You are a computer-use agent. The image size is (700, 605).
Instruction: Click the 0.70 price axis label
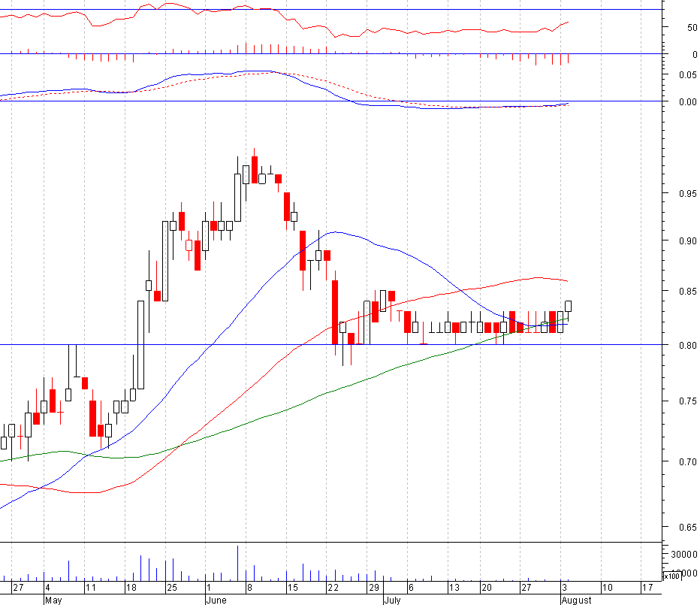pyautogui.click(x=687, y=461)
